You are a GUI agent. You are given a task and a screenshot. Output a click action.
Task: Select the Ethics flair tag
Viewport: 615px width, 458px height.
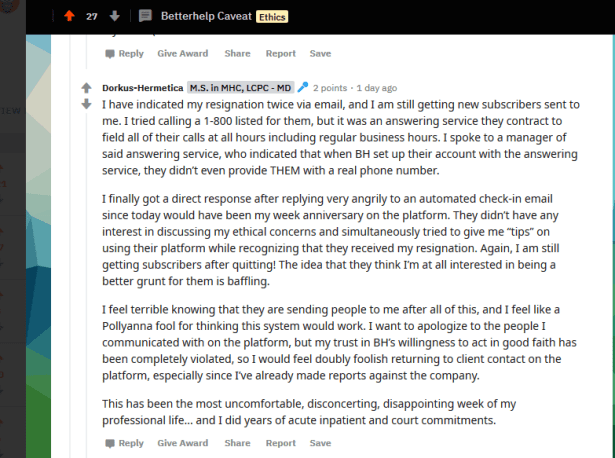click(272, 17)
